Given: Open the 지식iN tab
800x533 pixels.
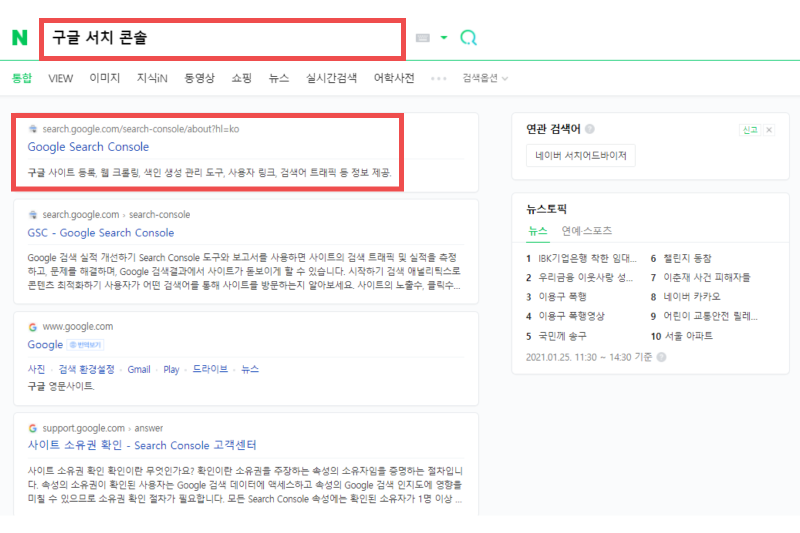Looking at the screenshot, I should pos(152,78).
